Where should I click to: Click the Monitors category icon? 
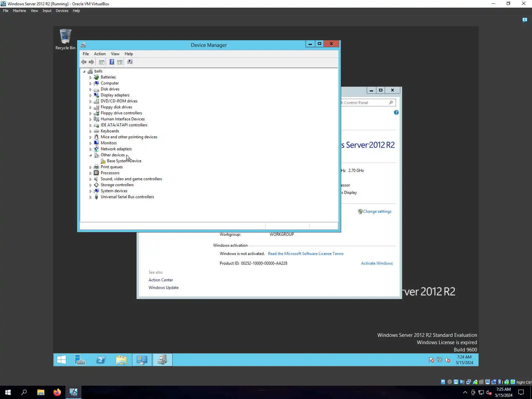pos(96,143)
